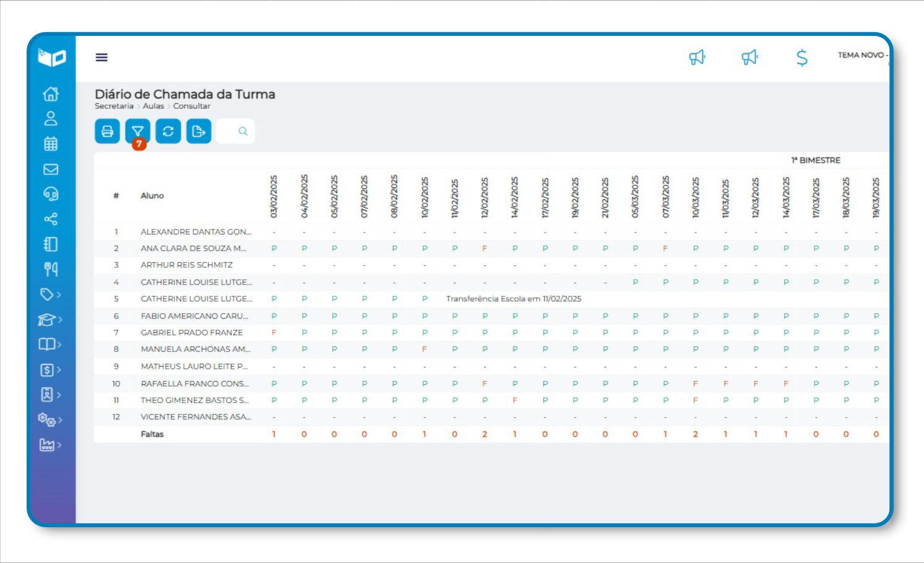Select student ANA CLARA DE SOUZA row
The height and width of the screenshot is (563, 924).
193,249
